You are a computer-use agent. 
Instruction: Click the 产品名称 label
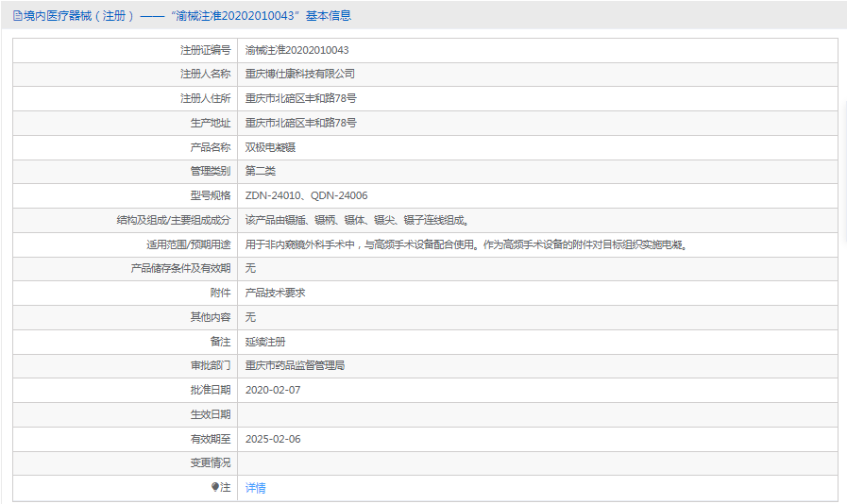coord(211,147)
